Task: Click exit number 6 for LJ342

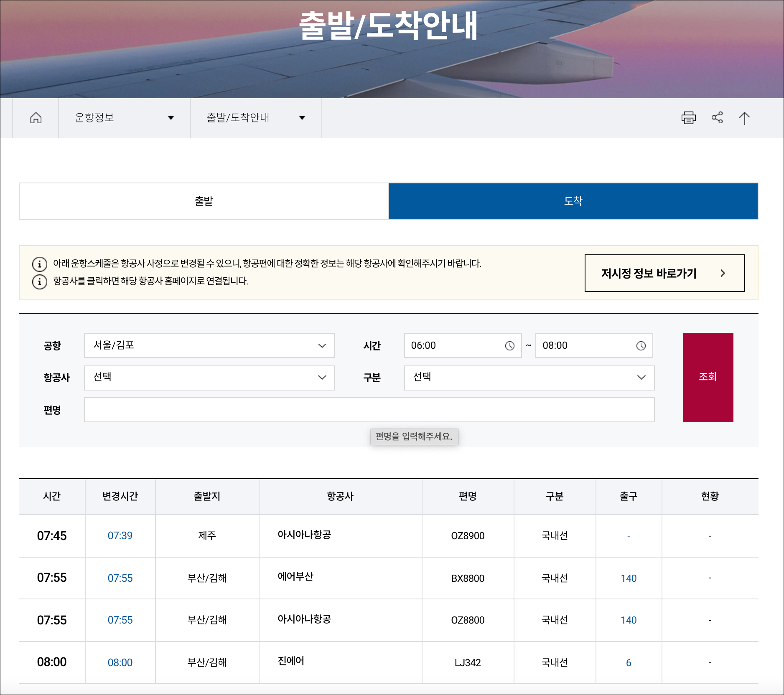Action: pos(629,662)
